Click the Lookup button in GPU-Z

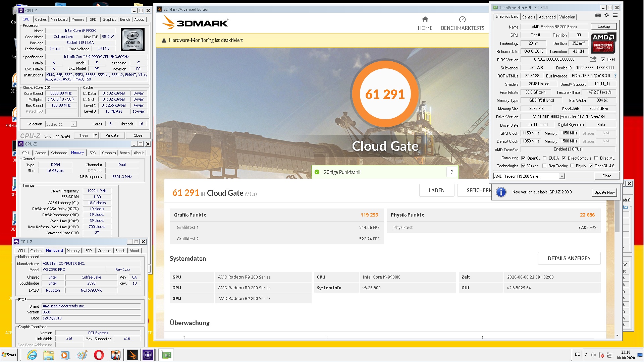pyautogui.click(x=604, y=26)
